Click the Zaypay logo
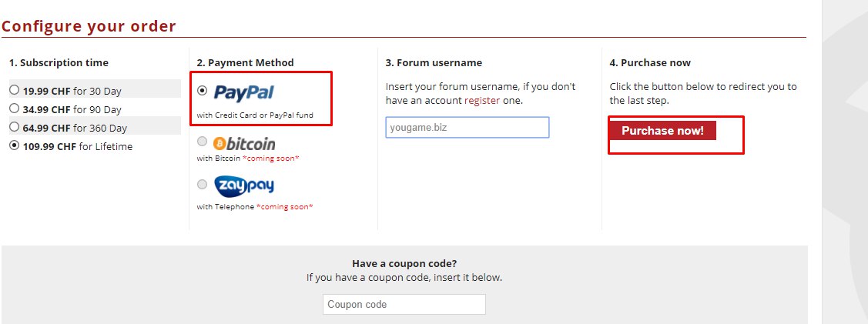This screenshot has width=868, height=324. point(243,185)
